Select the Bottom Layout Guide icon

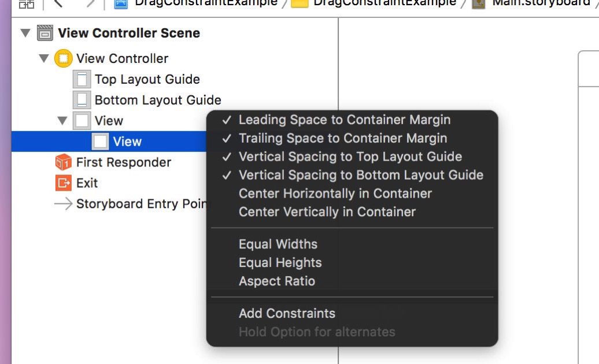(x=82, y=100)
